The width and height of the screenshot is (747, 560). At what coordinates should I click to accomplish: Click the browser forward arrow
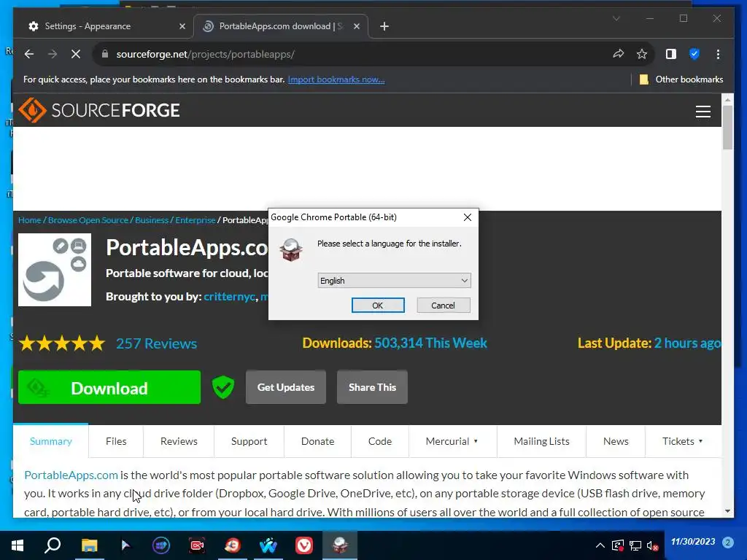(x=53, y=54)
